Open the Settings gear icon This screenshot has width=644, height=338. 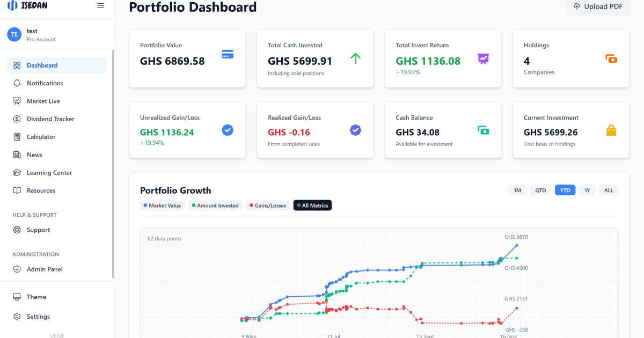coord(17,316)
